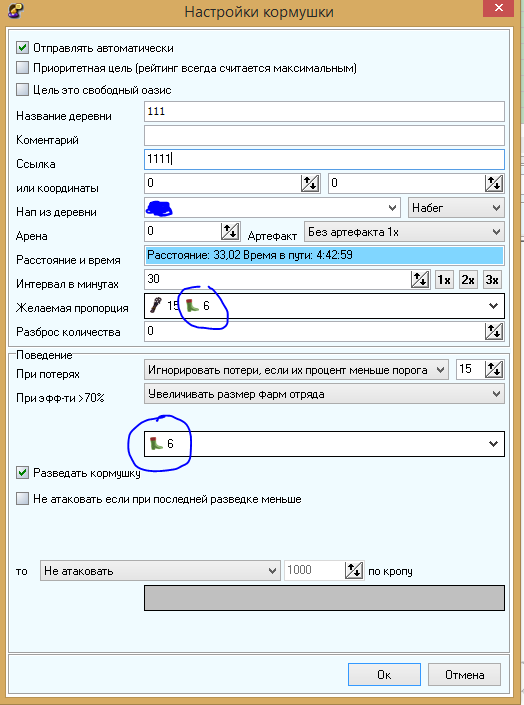Click spinner icon beside loss threshold 15
524x705 pixels.
click(x=494, y=370)
